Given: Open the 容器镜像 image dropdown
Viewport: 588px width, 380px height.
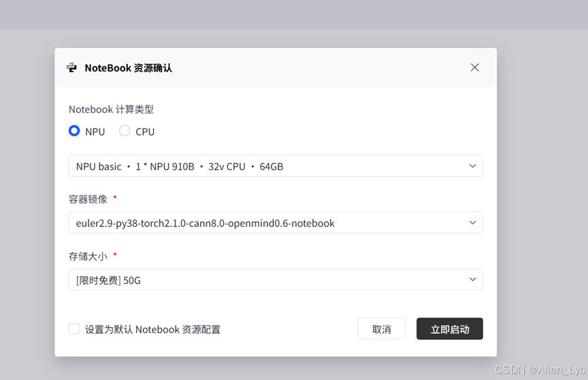Looking at the screenshot, I should click(276, 222).
